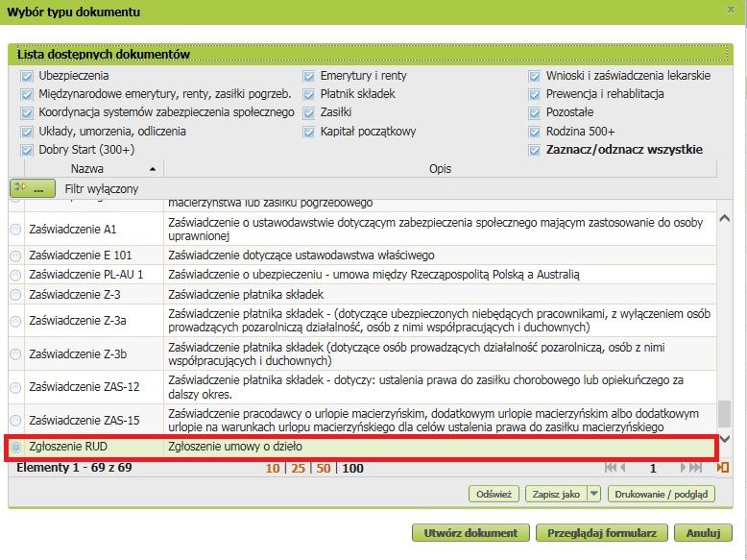Click the scroll up arrow of list
This screenshot has width=747, height=560.
click(725, 219)
